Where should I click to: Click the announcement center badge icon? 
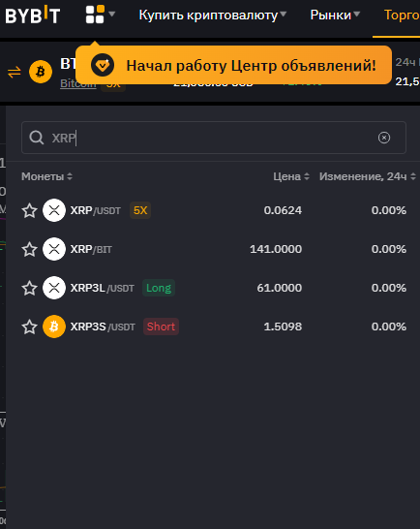pos(103,65)
